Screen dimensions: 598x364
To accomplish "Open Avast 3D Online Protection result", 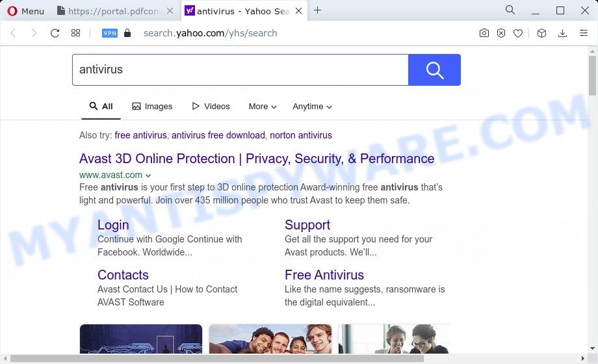I will tap(257, 159).
